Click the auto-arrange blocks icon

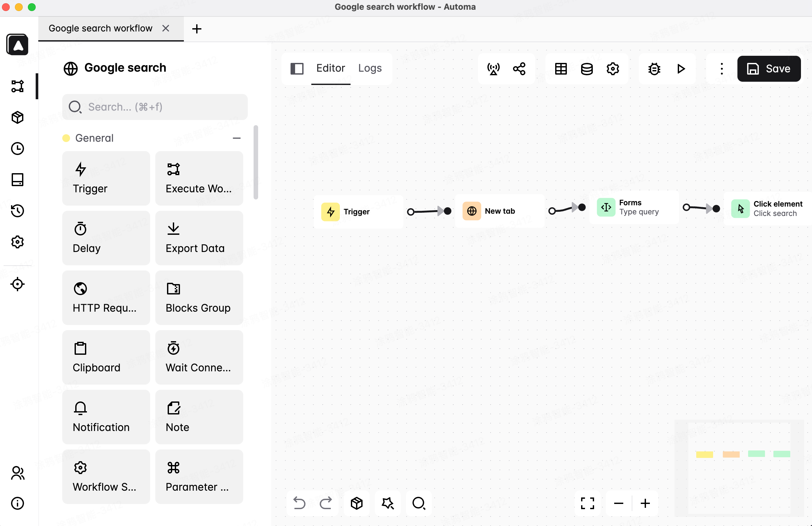click(x=388, y=503)
